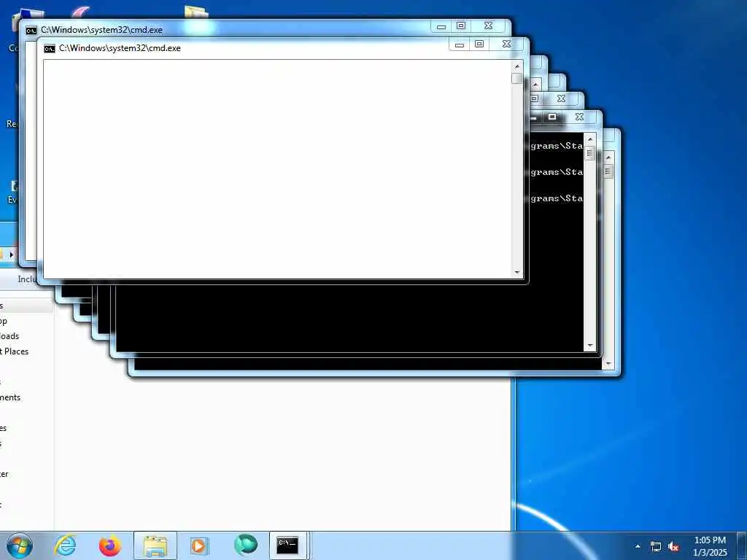The image size is (747, 560).
Task: Click the muted volume speaker icon
Action: [673, 547]
